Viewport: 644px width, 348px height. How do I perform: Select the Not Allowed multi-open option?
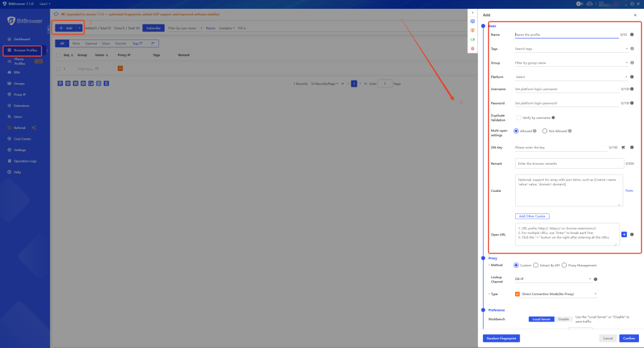[x=545, y=131]
